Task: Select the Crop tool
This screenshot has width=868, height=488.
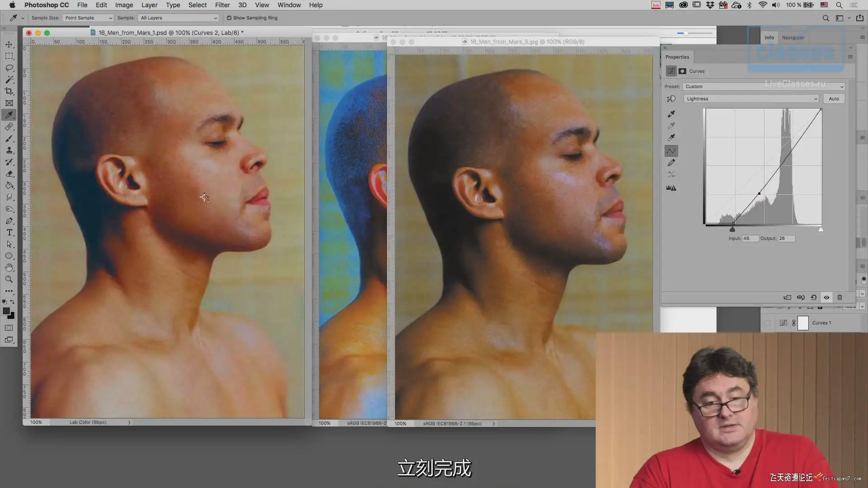Action: (x=9, y=91)
